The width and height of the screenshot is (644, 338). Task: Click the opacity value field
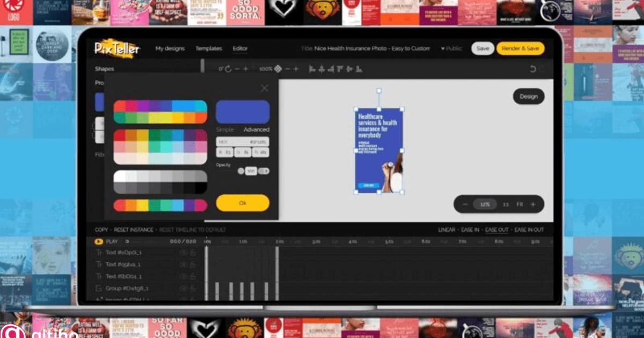251,171
